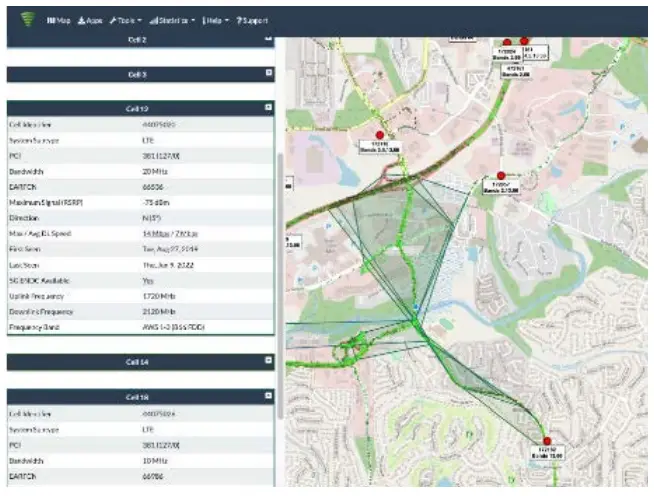Click System Subtype LTE value in Cell 18
654x496 pixels.
(148, 430)
